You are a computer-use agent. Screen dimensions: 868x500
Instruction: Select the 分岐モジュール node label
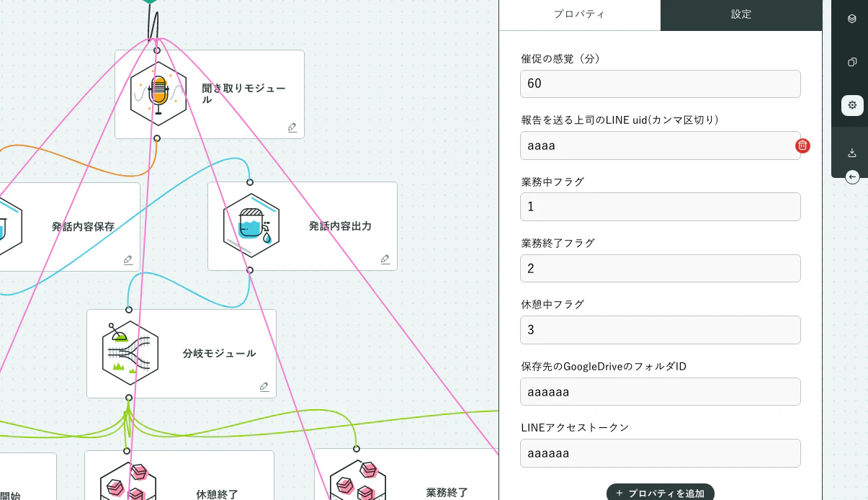pyautogui.click(x=219, y=354)
